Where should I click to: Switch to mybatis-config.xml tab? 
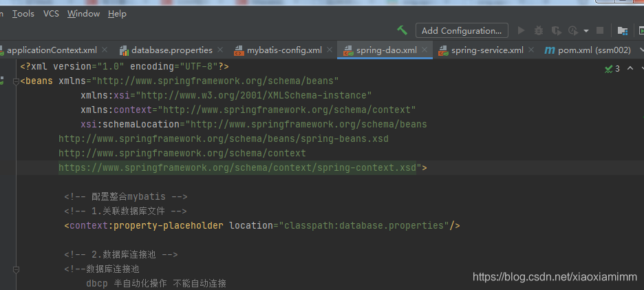click(x=284, y=50)
